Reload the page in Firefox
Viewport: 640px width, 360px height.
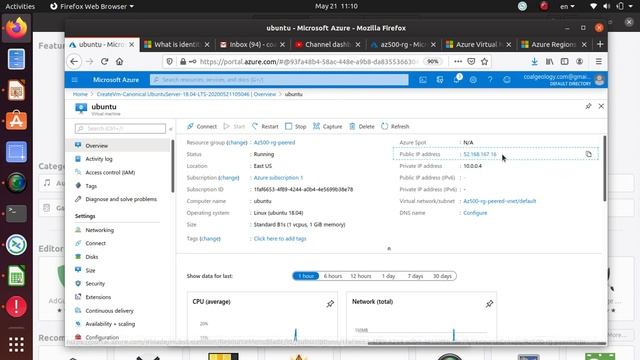coord(104,62)
